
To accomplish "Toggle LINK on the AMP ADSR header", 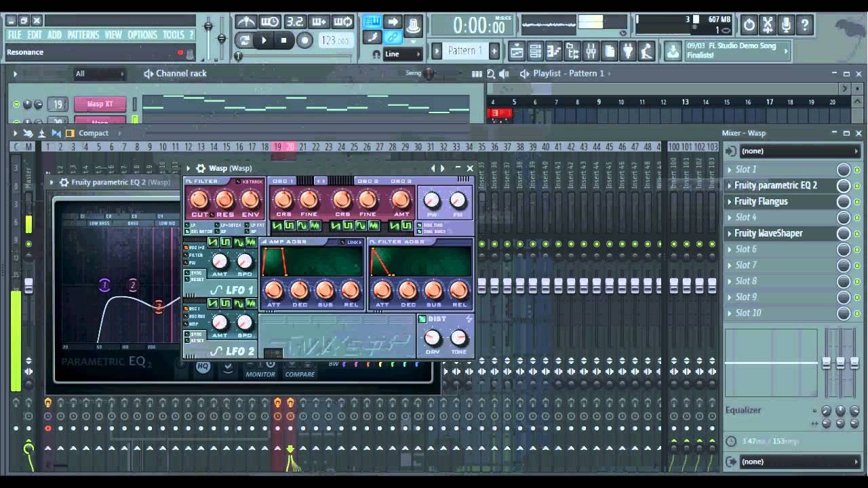I will point(343,242).
